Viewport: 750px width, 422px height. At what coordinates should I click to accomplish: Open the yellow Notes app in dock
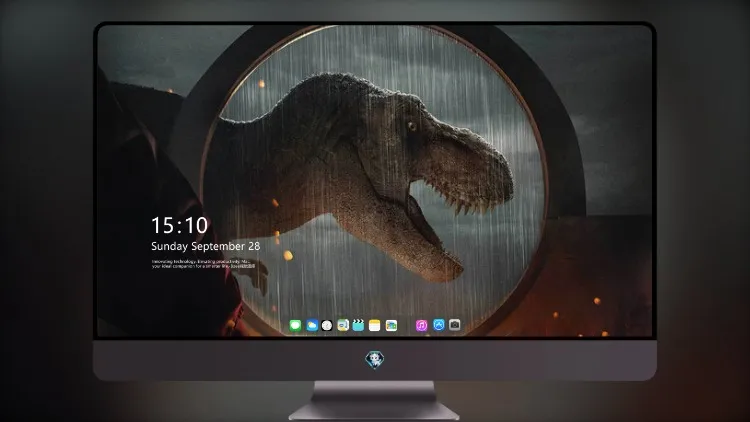(375, 326)
